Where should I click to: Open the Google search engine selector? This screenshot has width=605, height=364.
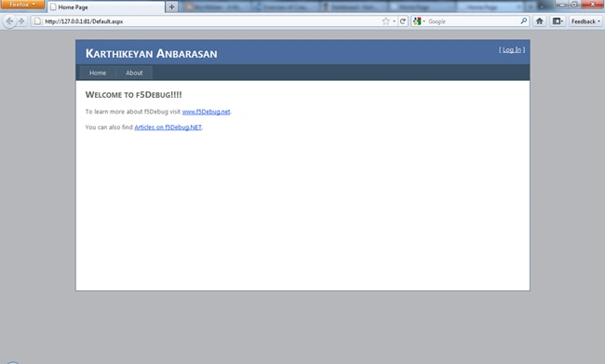point(419,21)
